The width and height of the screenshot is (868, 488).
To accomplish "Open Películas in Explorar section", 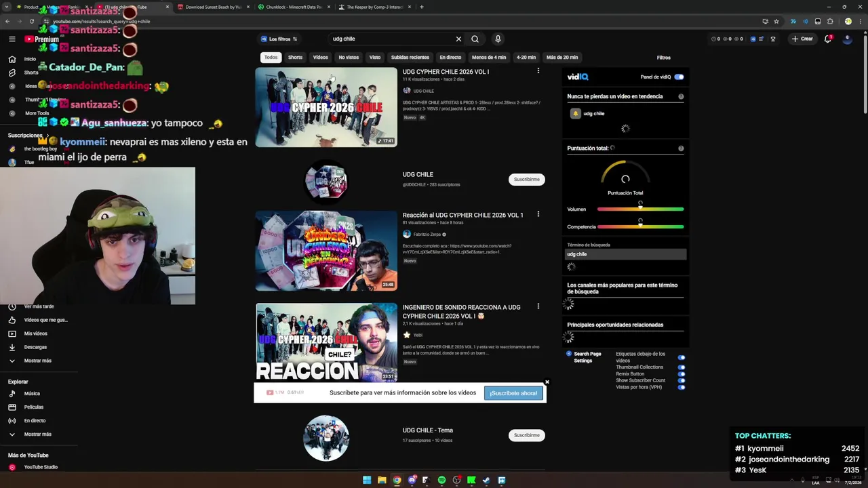I will click(x=33, y=407).
